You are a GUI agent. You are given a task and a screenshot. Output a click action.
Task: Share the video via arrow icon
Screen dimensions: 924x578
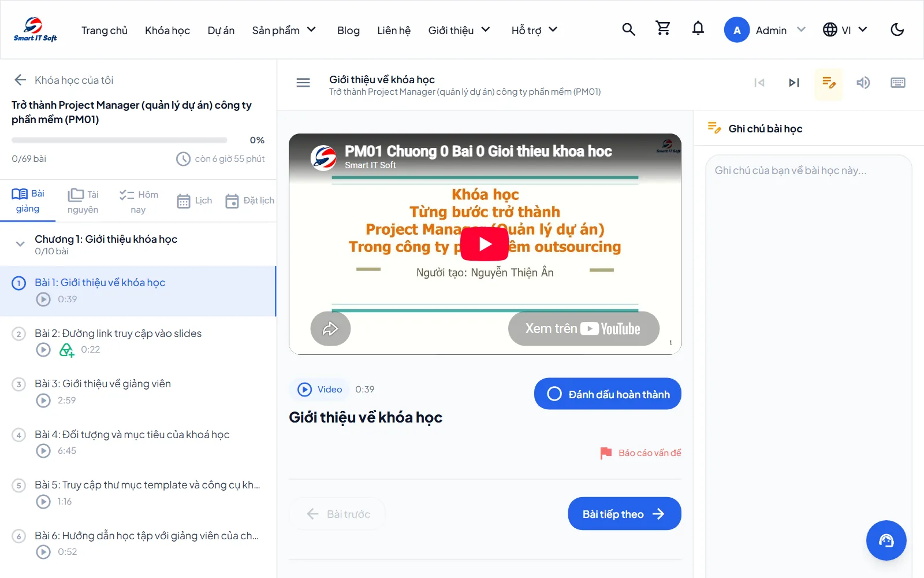point(330,329)
